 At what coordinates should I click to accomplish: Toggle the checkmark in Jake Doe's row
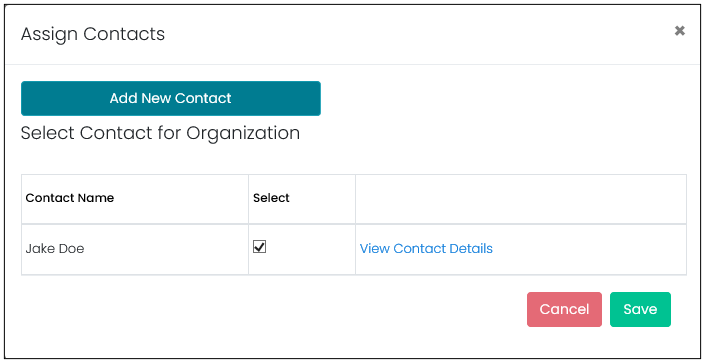[x=259, y=246]
